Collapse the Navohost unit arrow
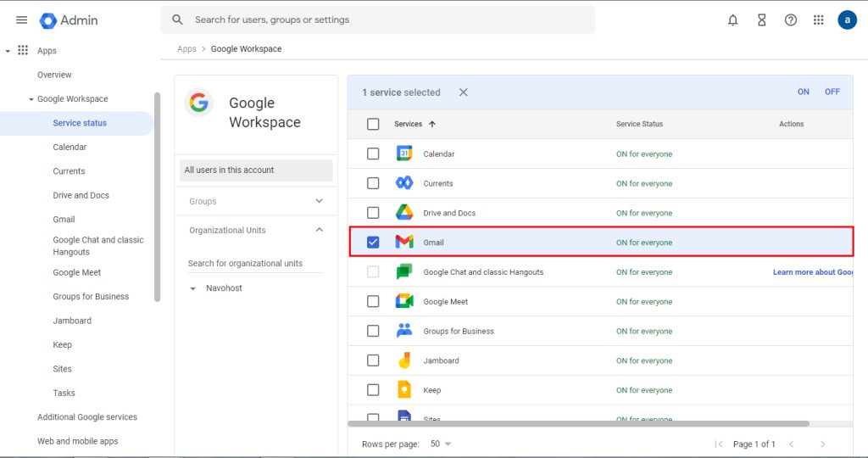Screen dimensions: 868x458 tap(192, 288)
